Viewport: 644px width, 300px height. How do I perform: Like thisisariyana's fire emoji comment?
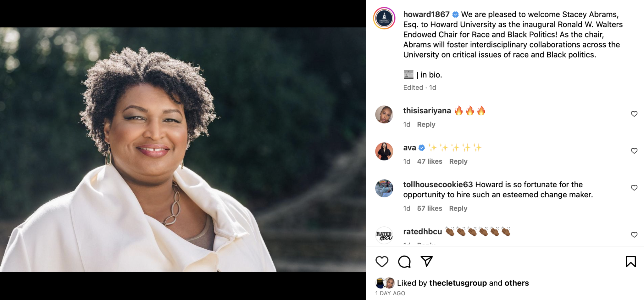click(x=634, y=114)
